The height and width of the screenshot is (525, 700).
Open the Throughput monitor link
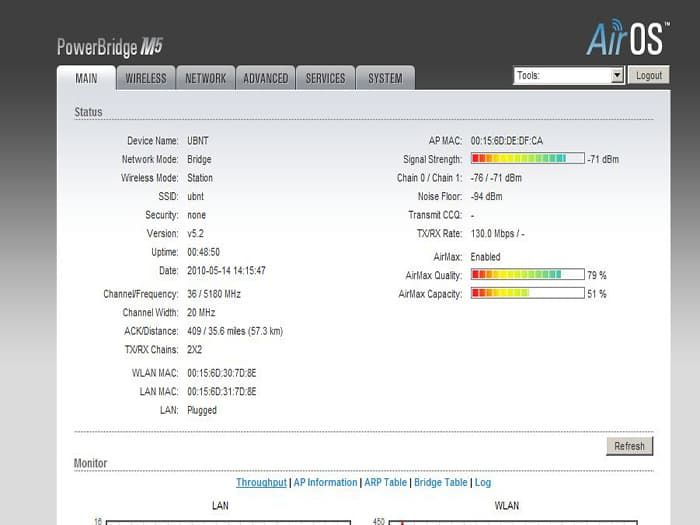point(261,483)
